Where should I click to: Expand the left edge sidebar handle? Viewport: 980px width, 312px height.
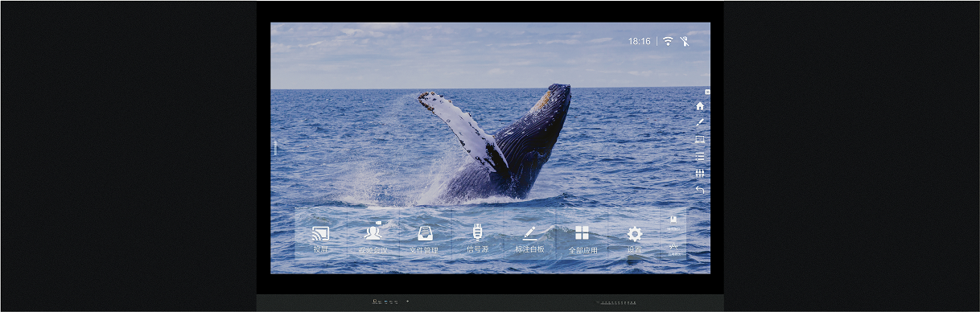tap(275, 148)
